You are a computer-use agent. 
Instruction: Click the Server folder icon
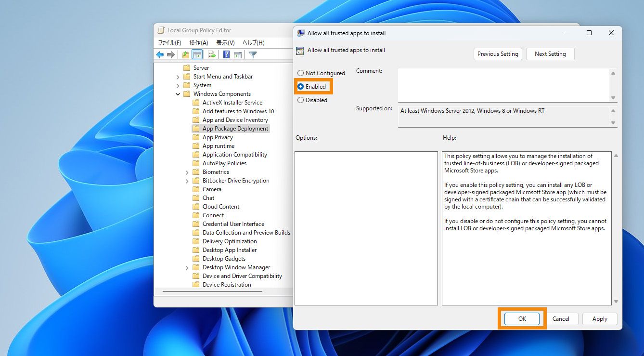click(x=187, y=68)
